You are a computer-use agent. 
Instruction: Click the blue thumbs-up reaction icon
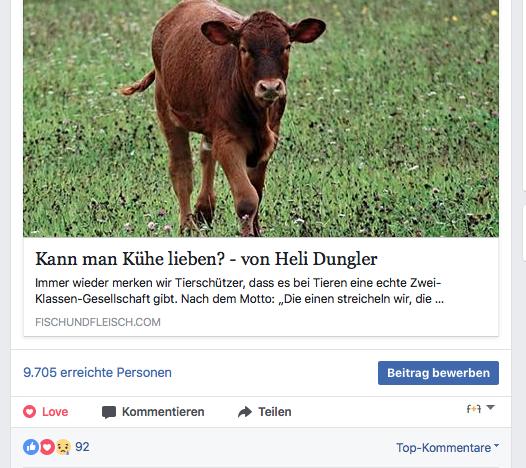pos(31,447)
